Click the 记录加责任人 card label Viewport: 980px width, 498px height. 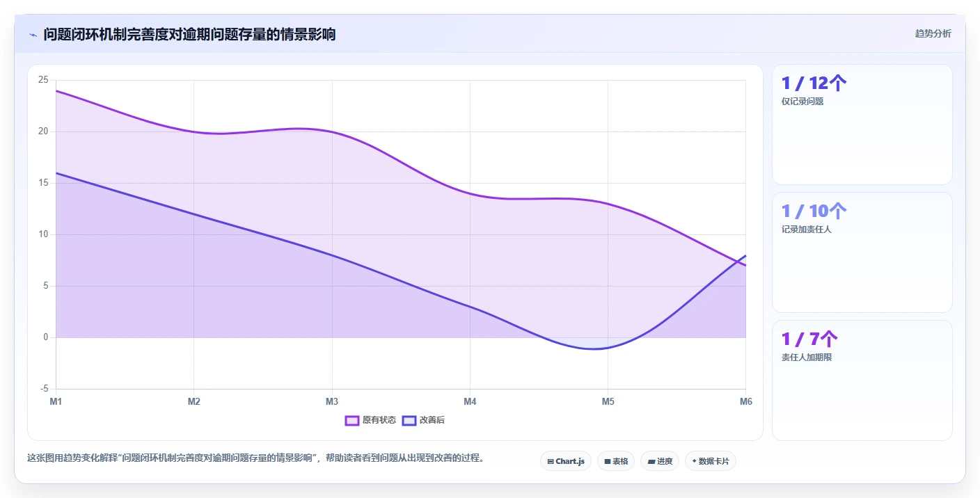(x=807, y=230)
